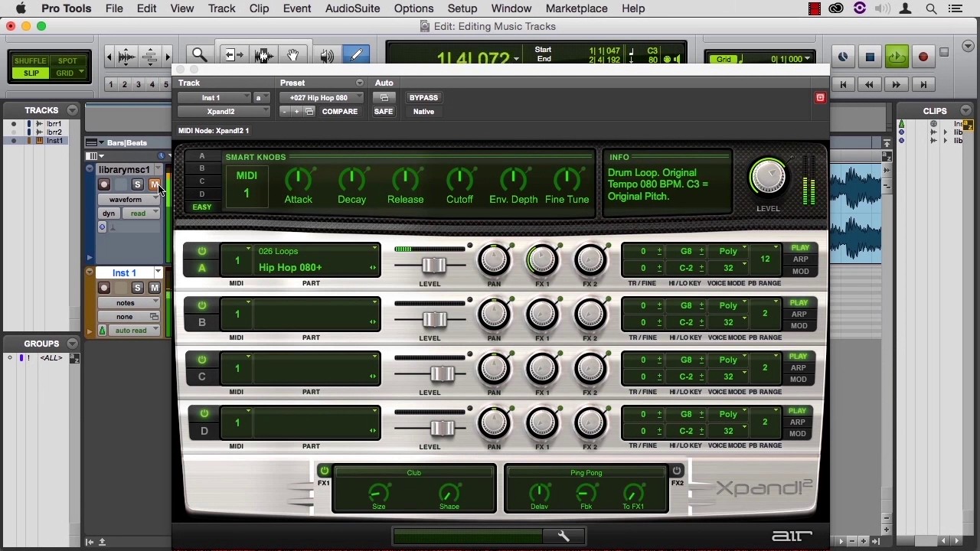This screenshot has width=980, height=551.
Task: Open the CLIPS list dropdown menu
Action: 966,111
